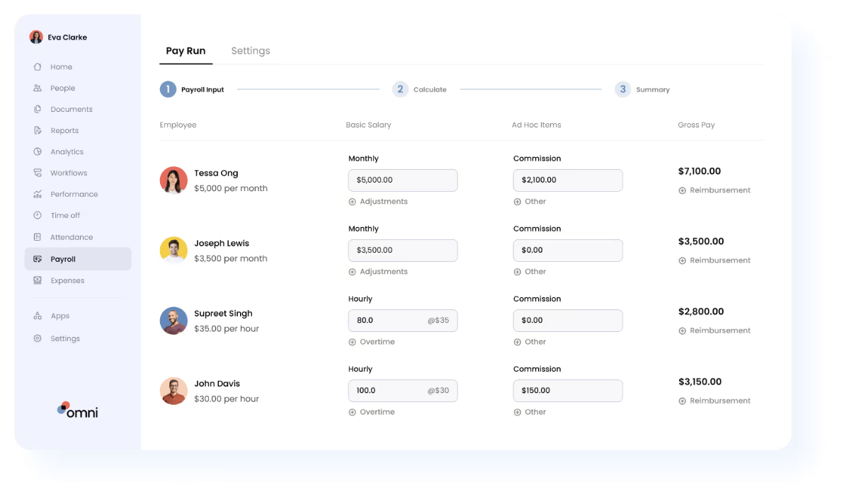
Task: Click the Expenses sidebar icon
Action: 38,281
